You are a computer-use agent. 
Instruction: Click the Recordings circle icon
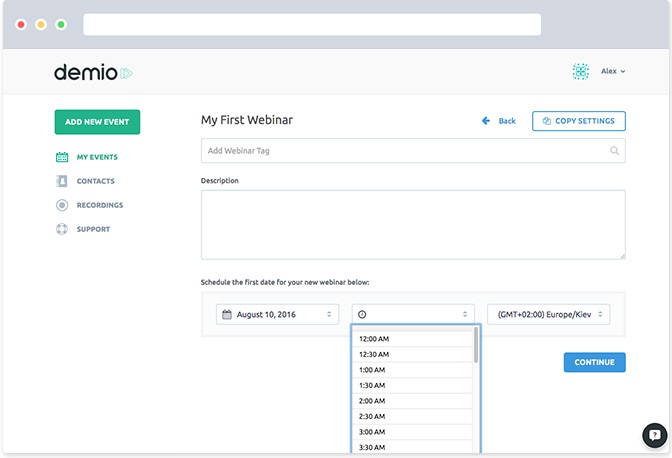tap(62, 205)
